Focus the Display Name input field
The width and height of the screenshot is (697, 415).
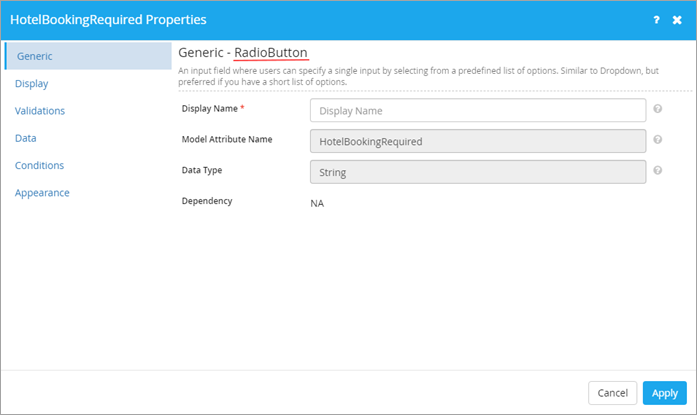478,111
